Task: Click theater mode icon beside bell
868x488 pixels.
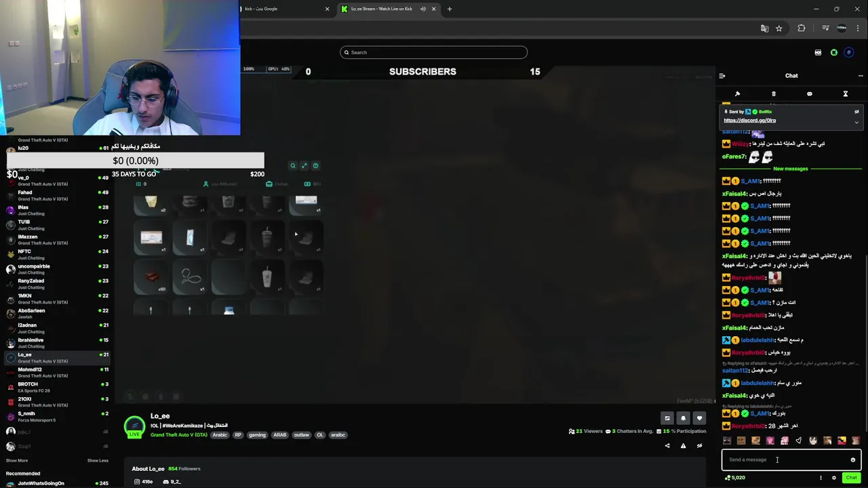Action: pyautogui.click(x=667, y=418)
